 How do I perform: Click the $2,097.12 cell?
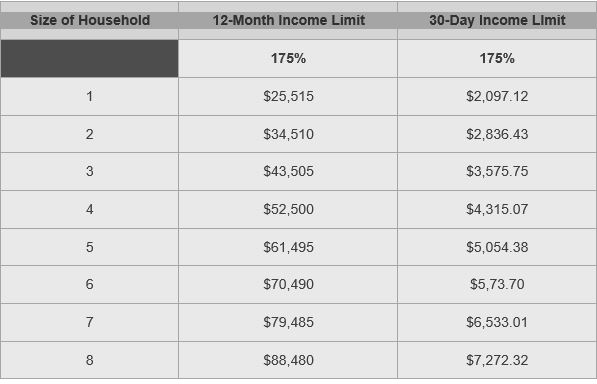(497, 97)
